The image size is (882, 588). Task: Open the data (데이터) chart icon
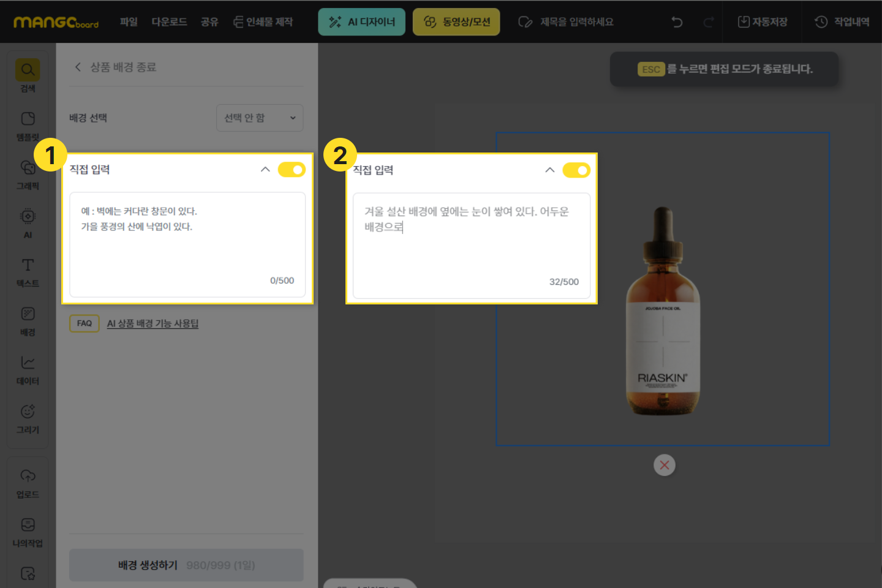(28, 363)
